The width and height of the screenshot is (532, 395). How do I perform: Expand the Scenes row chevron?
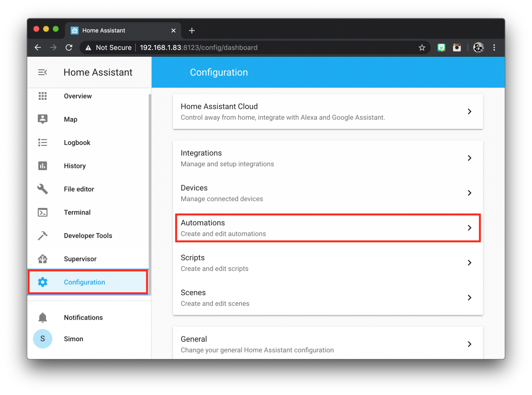(x=469, y=298)
